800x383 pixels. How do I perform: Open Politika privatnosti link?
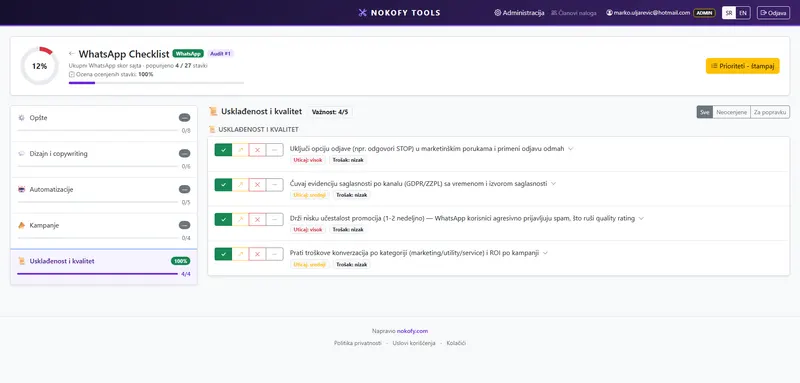(x=358, y=343)
